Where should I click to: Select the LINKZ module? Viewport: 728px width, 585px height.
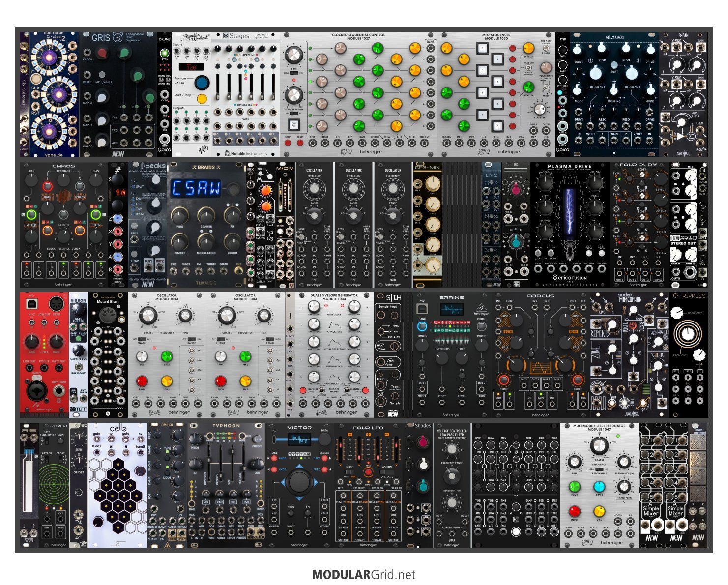tap(492, 225)
